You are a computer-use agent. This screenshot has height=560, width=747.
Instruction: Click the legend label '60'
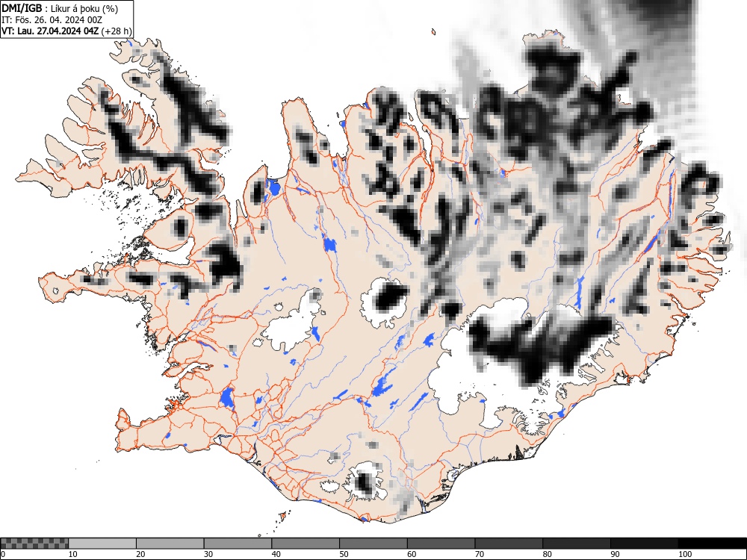[x=411, y=554]
